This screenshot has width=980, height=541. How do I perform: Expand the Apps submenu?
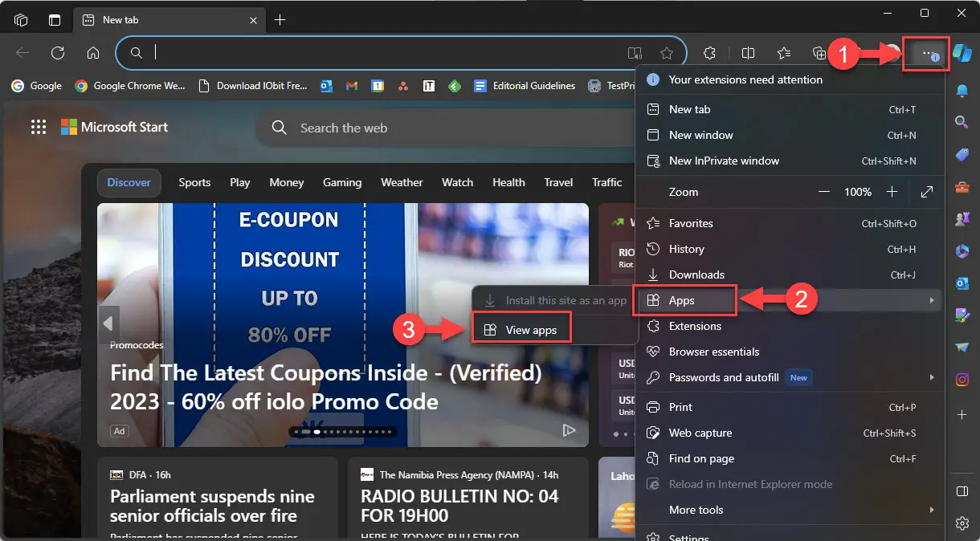(x=789, y=300)
